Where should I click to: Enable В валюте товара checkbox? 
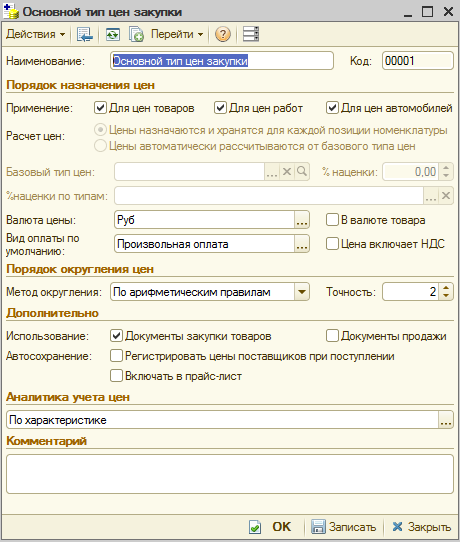coord(332,220)
